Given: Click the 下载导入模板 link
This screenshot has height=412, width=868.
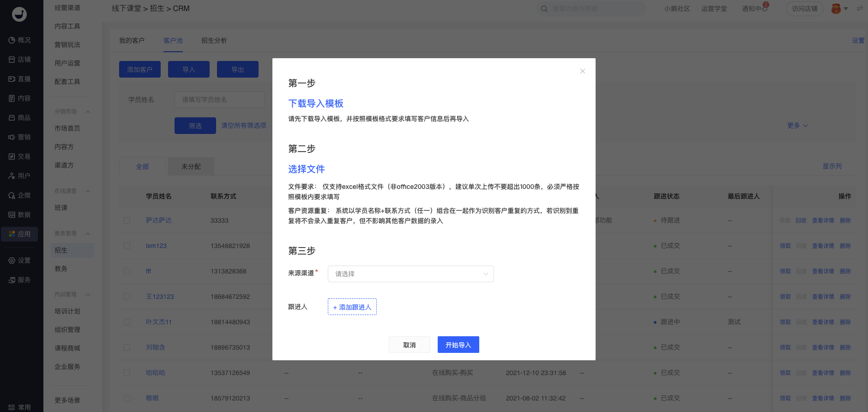Looking at the screenshot, I should (316, 103).
